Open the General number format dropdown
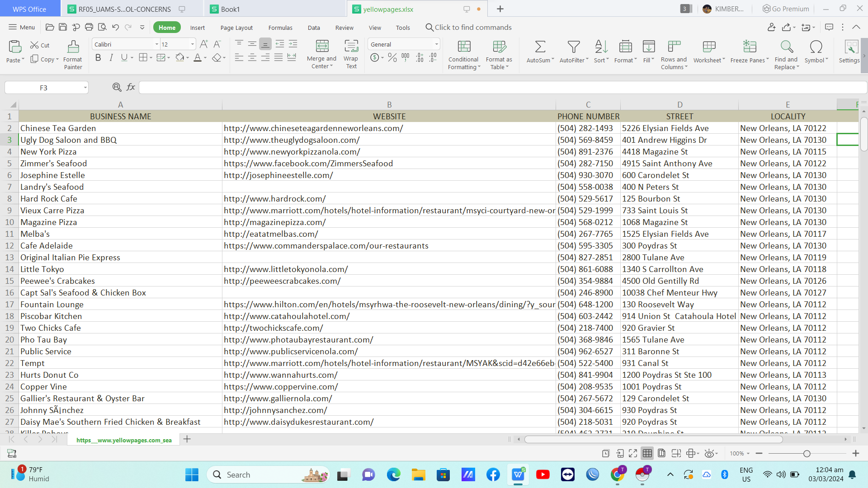 436,44
